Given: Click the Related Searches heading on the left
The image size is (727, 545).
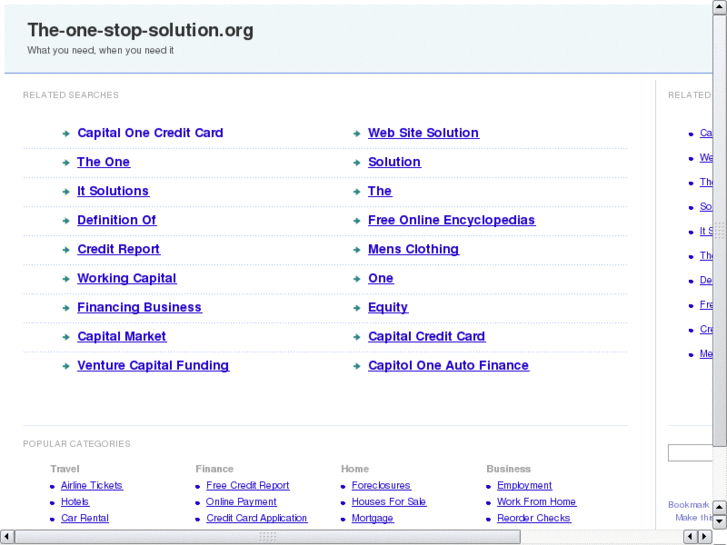Looking at the screenshot, I should click(x=71, y=95).
